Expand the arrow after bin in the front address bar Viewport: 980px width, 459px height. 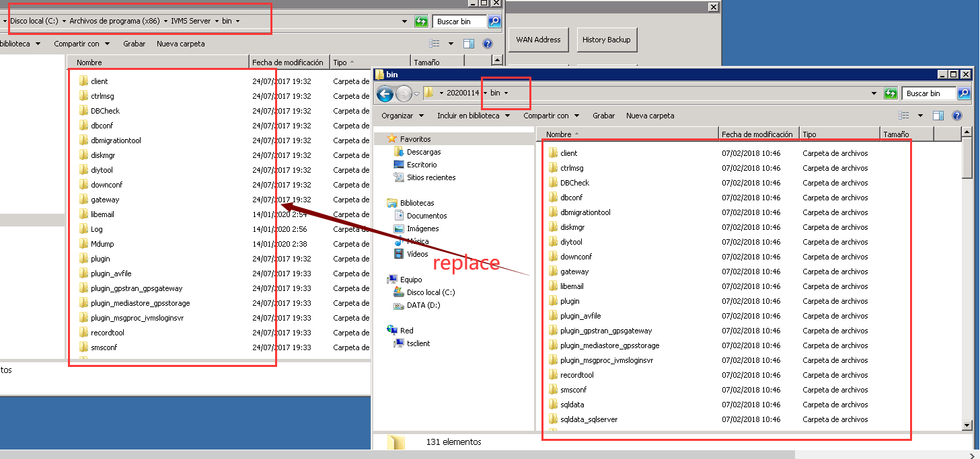tap(506, 93)
